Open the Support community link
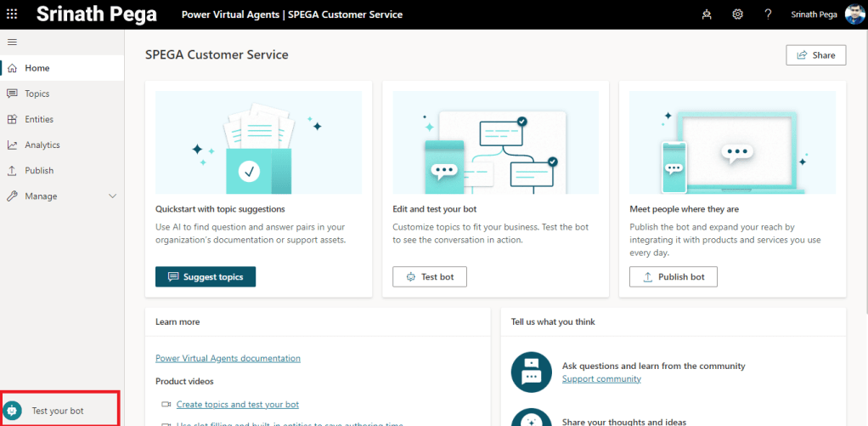 pyautogui.click(x=601, y=378)
